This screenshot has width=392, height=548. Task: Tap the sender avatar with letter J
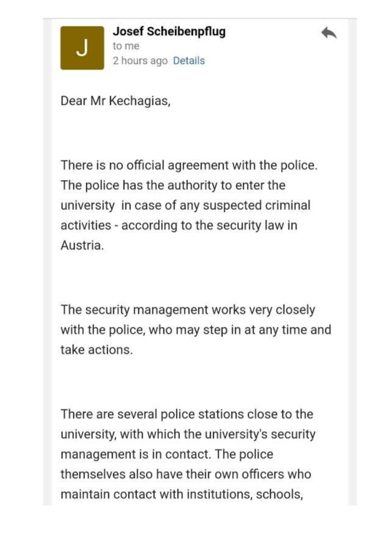[82, 48]
